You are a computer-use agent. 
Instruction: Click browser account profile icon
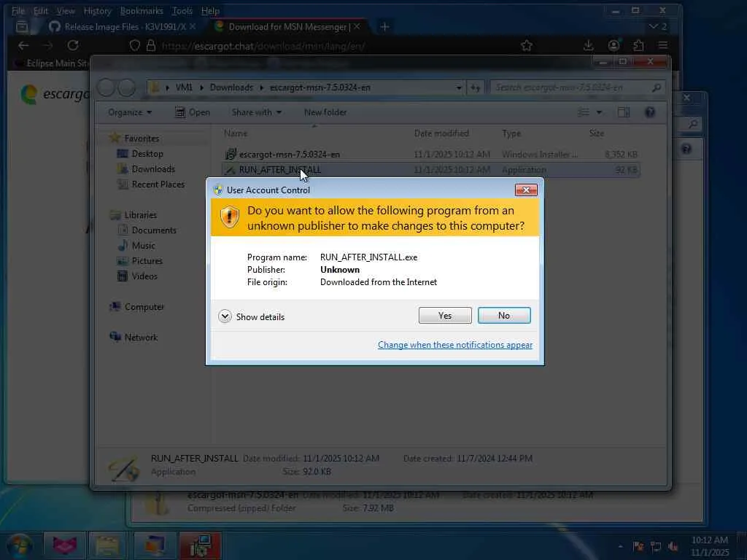pos(614,45)
